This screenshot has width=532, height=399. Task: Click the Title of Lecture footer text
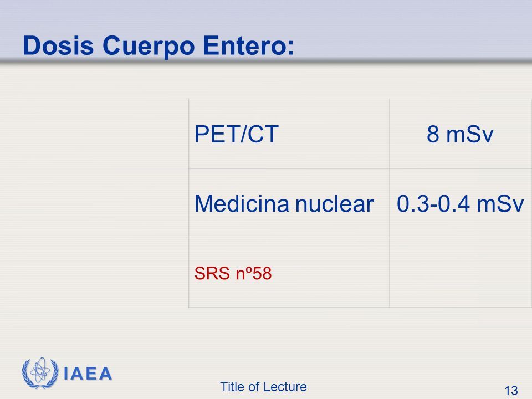click(x=263, y=386)
